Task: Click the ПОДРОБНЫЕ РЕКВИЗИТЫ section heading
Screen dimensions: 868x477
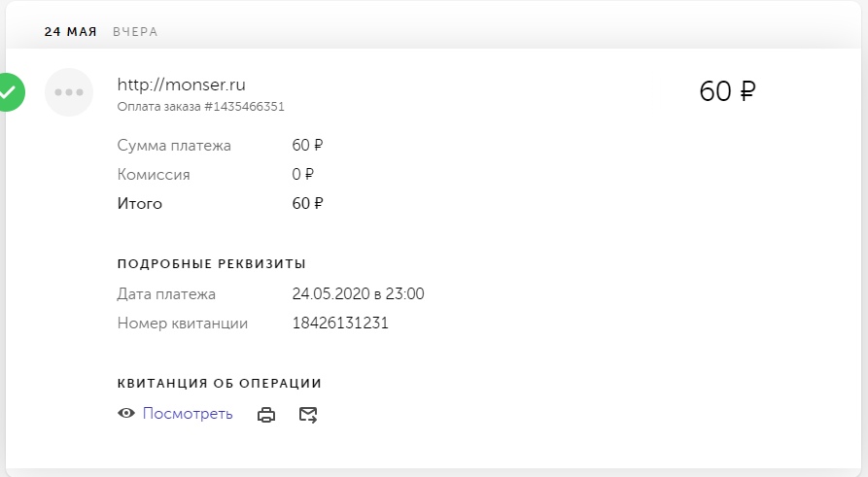Action: [212, 263]
